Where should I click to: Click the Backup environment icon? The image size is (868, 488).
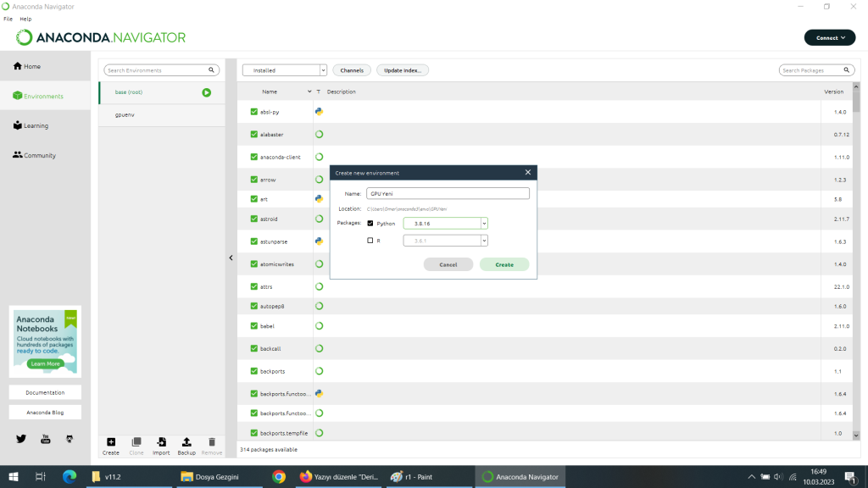point(186,442)
